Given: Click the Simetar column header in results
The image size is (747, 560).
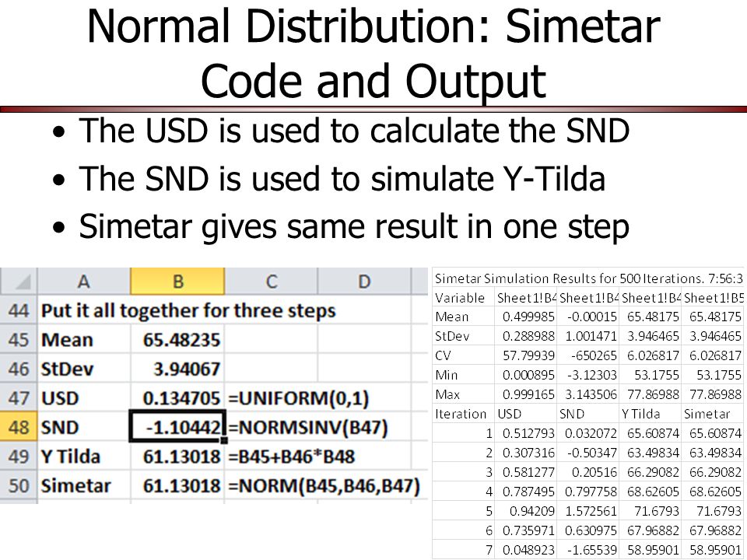Looking at the screenshot, I should click(707, 414).
